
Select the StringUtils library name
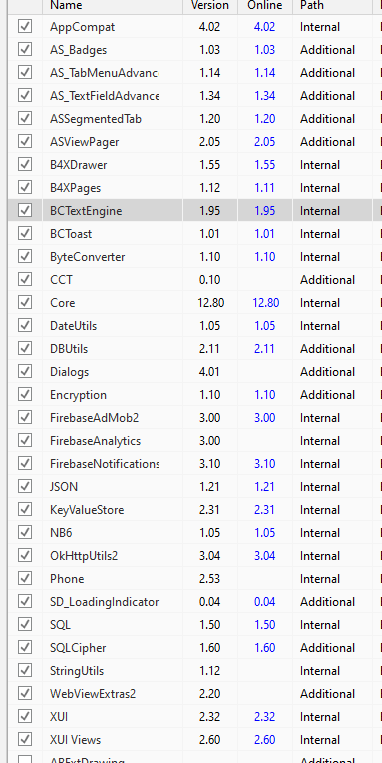(x=77, y=671)
